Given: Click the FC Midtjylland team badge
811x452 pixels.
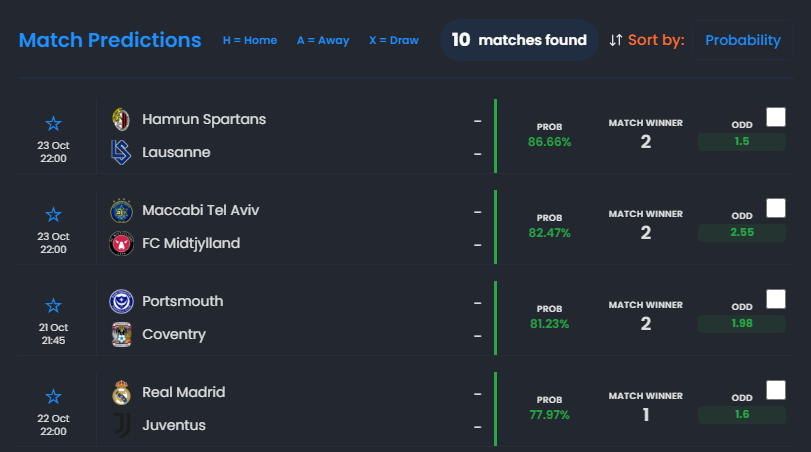Looking at the screenshot, I should tap(121, 244).
